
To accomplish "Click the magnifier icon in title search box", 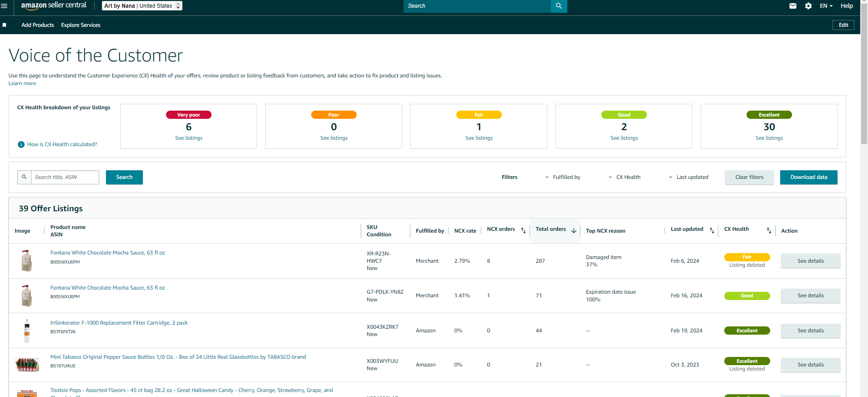I will (x=25, y=177).
